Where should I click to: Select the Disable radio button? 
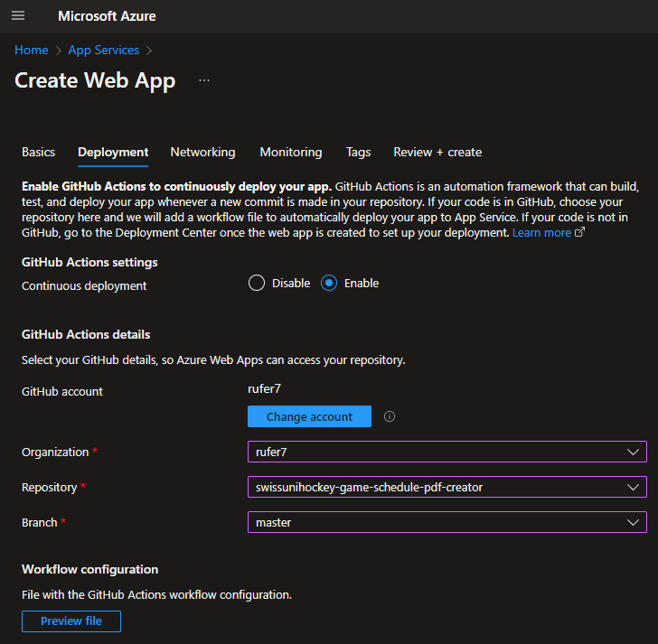pos(257,283)
